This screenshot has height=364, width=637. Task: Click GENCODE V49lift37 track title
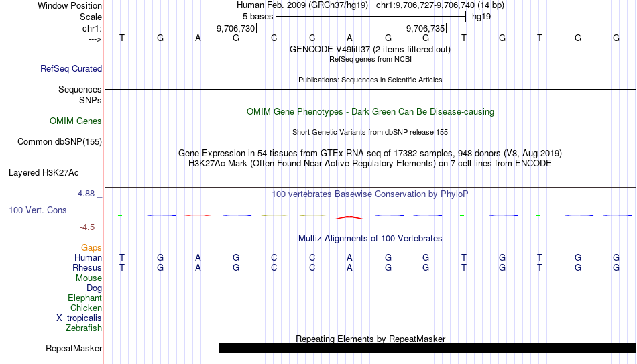[370, 49]
